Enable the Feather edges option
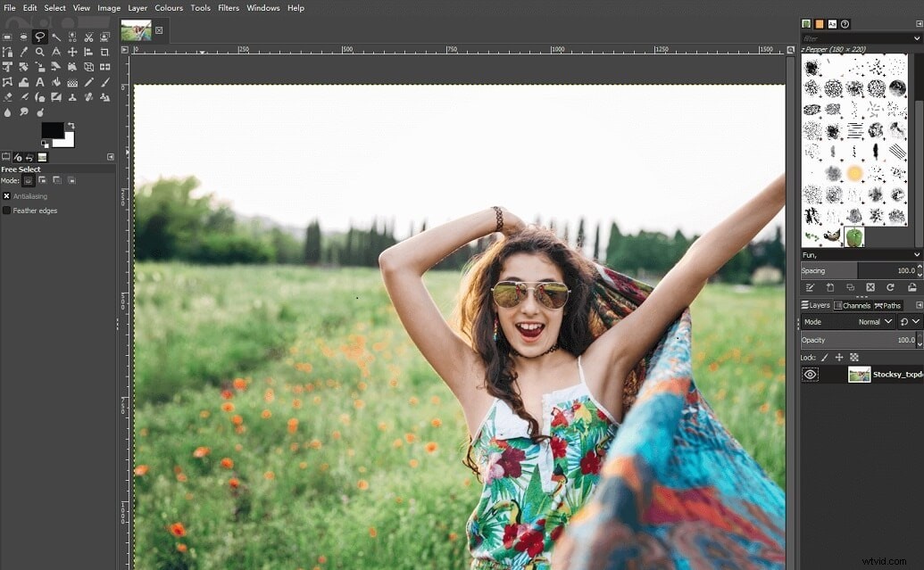The height and width of the screenshot is (570, 924). 7,211
